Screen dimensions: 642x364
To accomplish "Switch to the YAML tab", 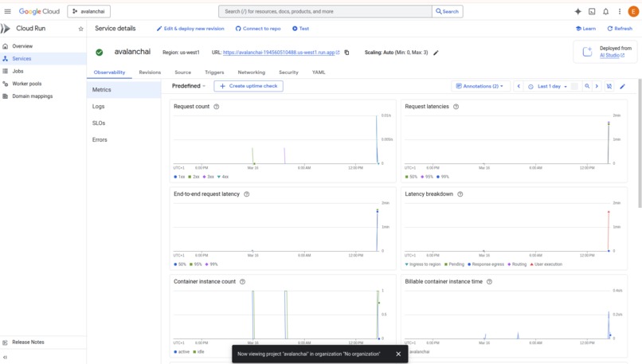I will point(319,72).
